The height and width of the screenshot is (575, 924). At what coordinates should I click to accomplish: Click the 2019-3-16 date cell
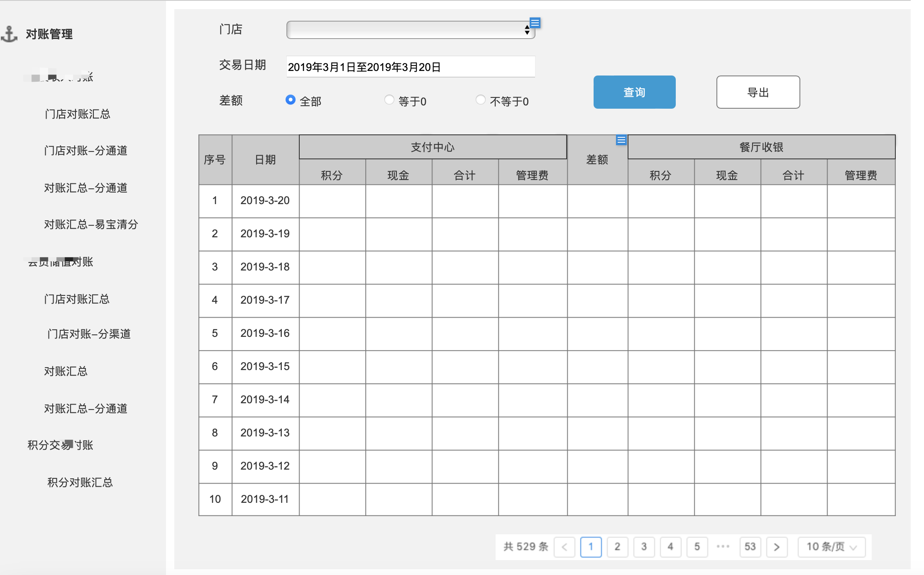265,334
